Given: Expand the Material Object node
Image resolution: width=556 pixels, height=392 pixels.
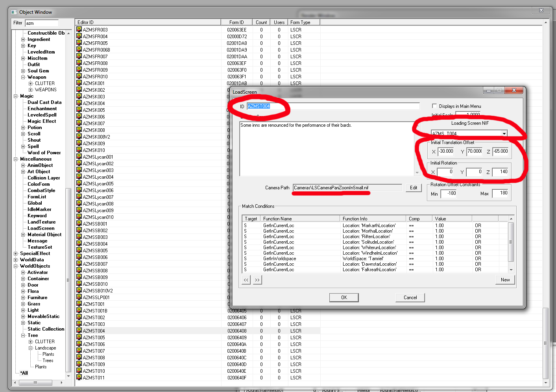Looking at the screenshot, I should coord(23,235).
